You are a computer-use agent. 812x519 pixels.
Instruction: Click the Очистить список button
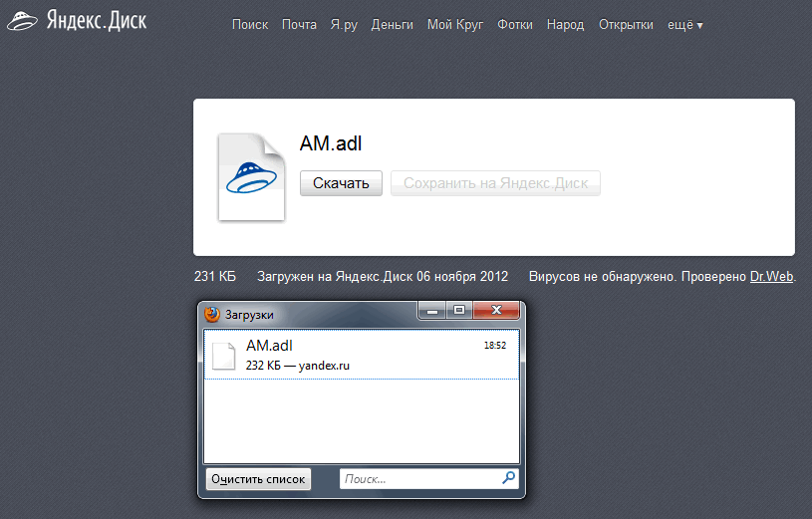258,479
